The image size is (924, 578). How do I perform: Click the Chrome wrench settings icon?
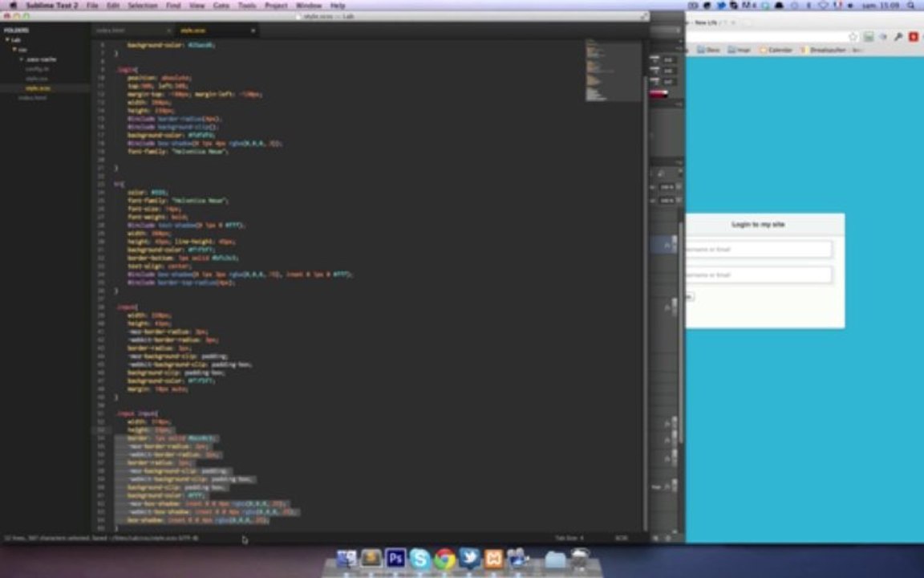[898, 37]
